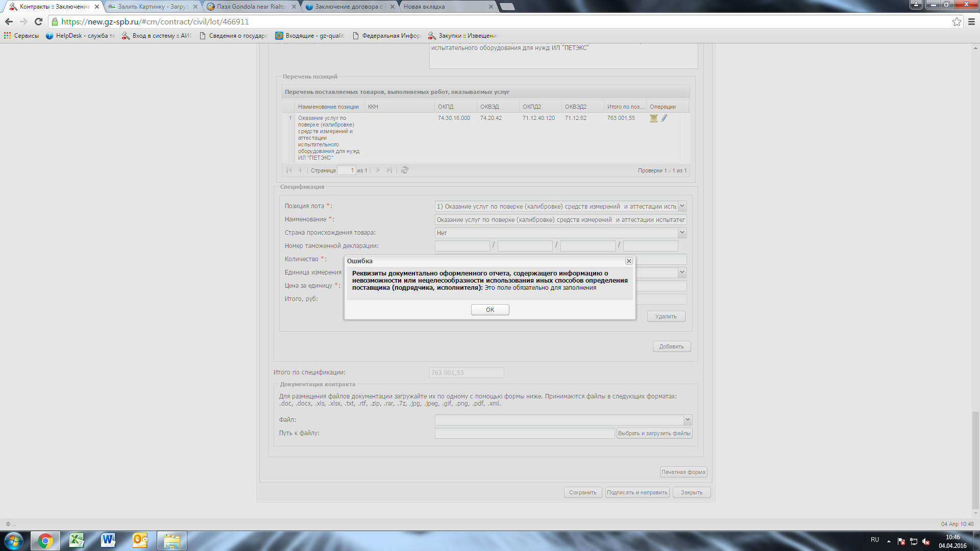The image size is (980, 551).
Task: Open Вход в систему АИС bookmark
Action: pyautogui.click(x=156, y=36)
